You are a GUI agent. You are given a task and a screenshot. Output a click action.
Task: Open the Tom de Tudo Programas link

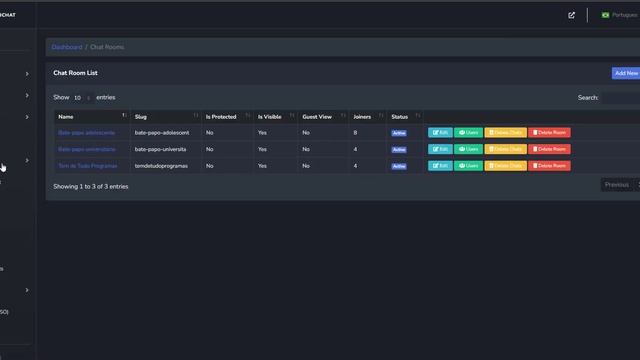click(x=88, y=166)
